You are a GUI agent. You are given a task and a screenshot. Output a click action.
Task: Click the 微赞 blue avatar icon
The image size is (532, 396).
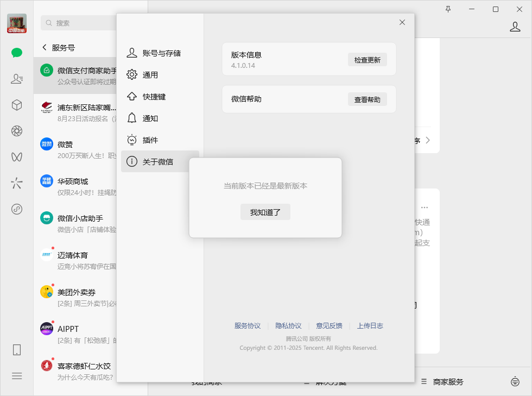(47, 144)
